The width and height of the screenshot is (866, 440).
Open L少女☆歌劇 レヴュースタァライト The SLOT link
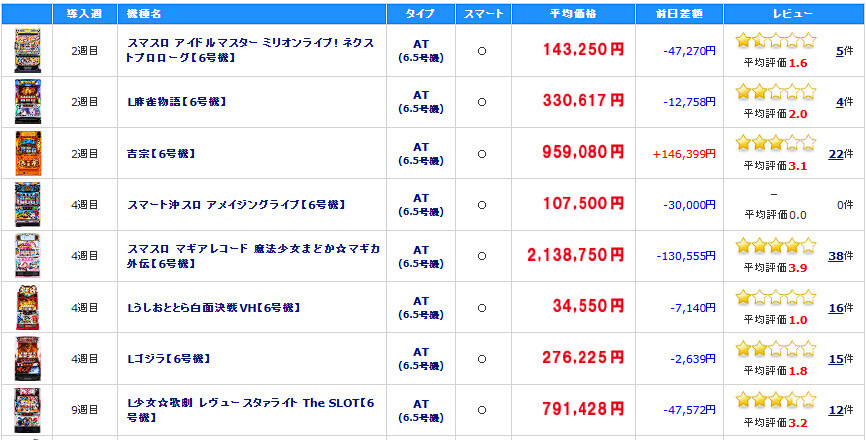tap(251, 410)
